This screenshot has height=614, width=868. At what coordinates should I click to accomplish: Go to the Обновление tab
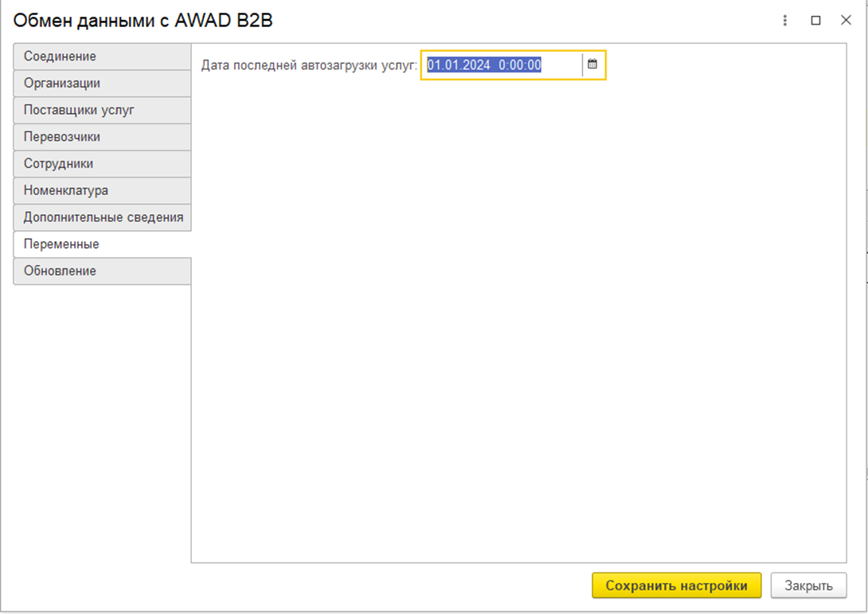click(x=103, y=272)
